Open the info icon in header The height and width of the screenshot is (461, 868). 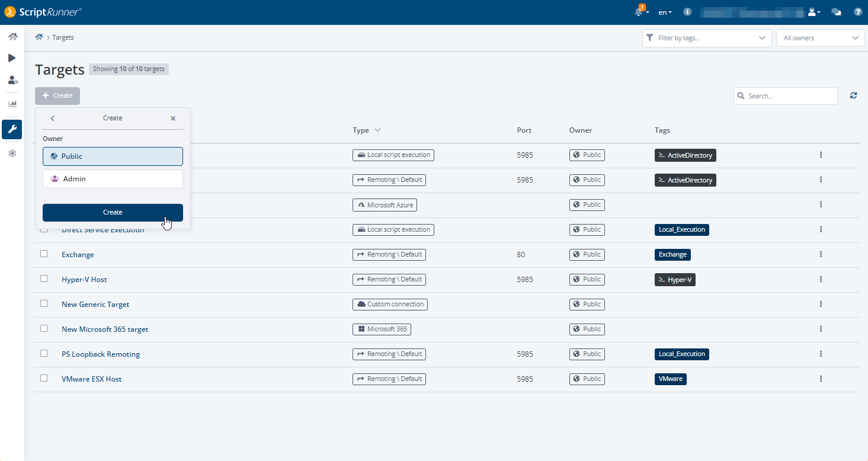[x=687, y=12]
